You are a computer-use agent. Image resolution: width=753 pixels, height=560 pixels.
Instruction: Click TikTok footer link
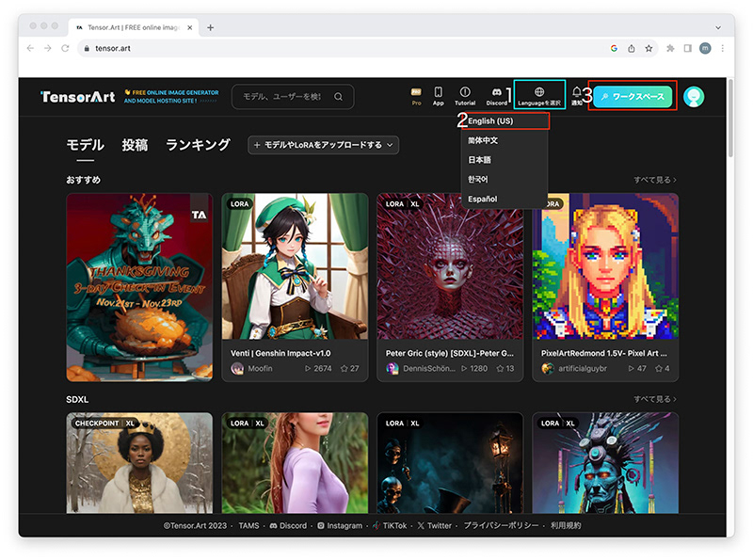[x=390, y=525]
